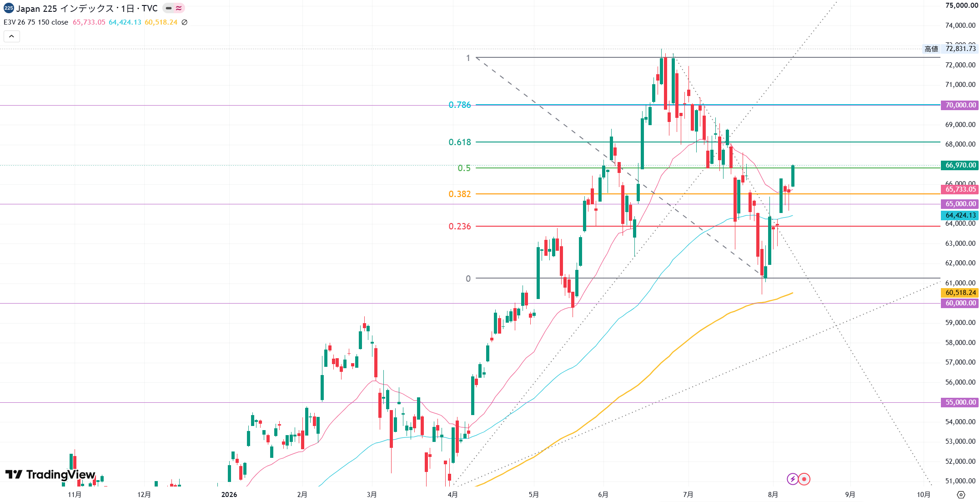980x502 pixels.
Task: Open the red dot event marker
Action: click(804, 479)
